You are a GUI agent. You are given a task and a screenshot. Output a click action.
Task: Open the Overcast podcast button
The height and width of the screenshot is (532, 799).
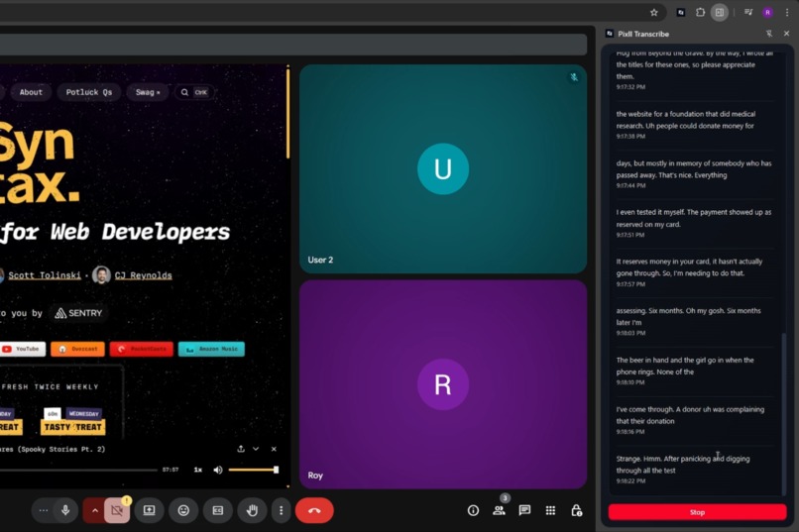(77, 350)
